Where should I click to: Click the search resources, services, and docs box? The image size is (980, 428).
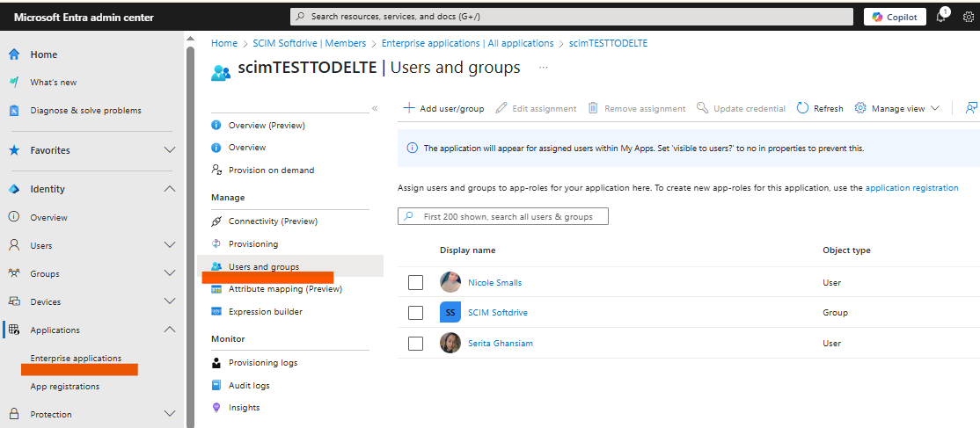point(572,17)
